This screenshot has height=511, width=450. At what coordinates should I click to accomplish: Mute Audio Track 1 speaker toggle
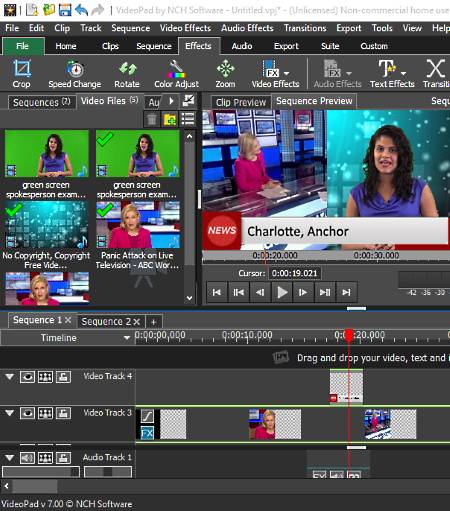[27, 458]
